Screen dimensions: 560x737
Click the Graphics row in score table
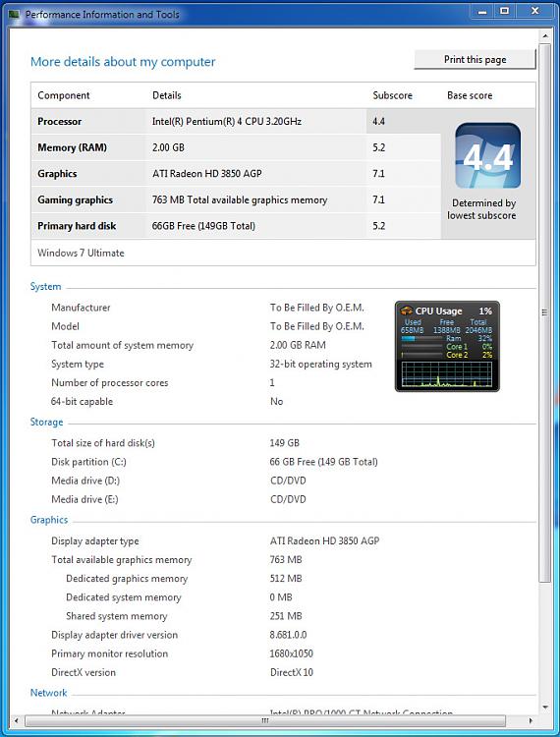236,173
